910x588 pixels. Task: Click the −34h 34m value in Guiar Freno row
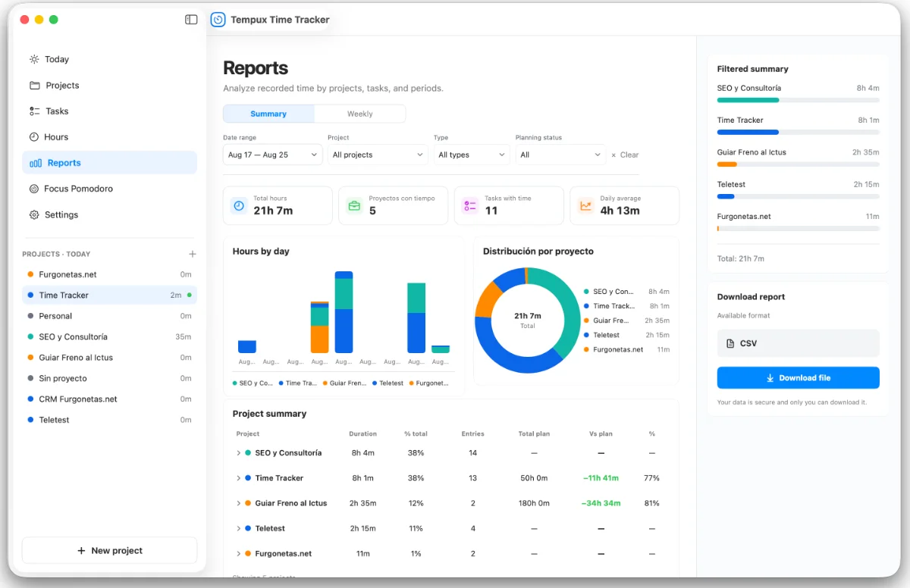tap(601, 503)
